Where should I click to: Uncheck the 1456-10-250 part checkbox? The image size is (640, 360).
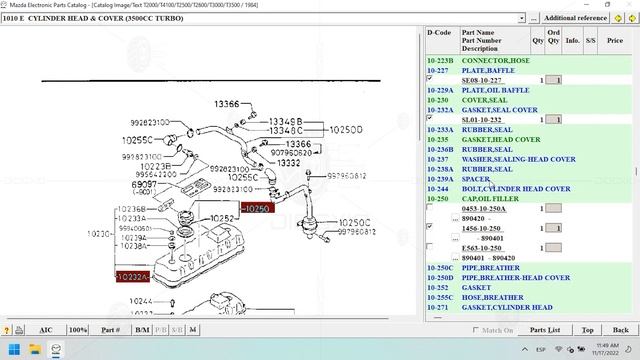pyautogui.click(x=429, y=227)
